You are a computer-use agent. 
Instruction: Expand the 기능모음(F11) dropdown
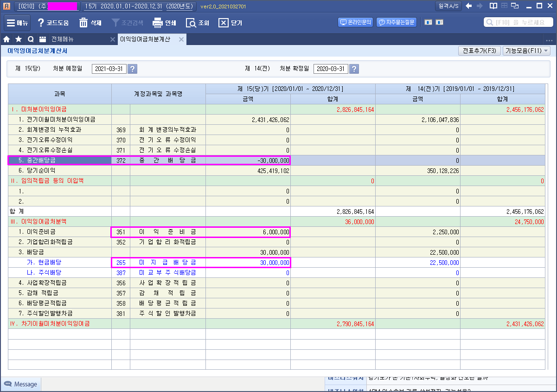click(x=526, y=51)
